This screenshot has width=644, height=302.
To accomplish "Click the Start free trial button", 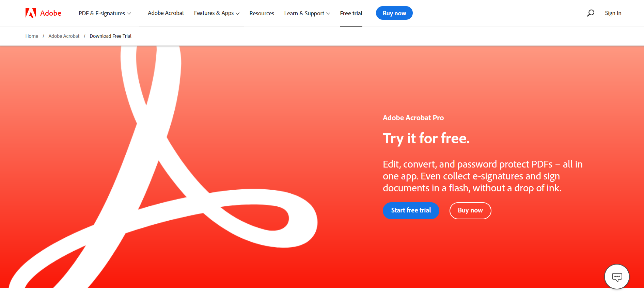I will pyautogui.click(x=411, y=210).
